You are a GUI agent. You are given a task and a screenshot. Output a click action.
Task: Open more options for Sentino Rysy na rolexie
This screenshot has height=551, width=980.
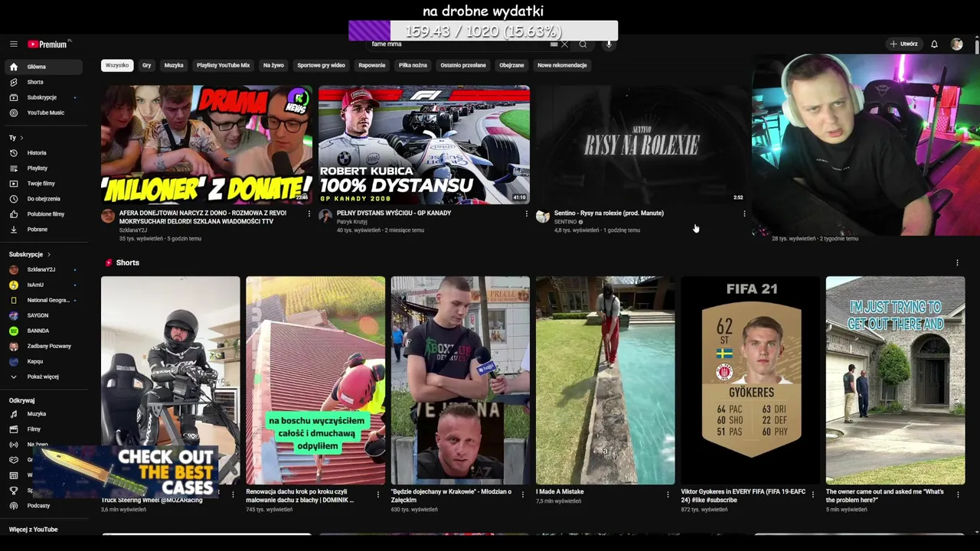click(x=744, y=214)
